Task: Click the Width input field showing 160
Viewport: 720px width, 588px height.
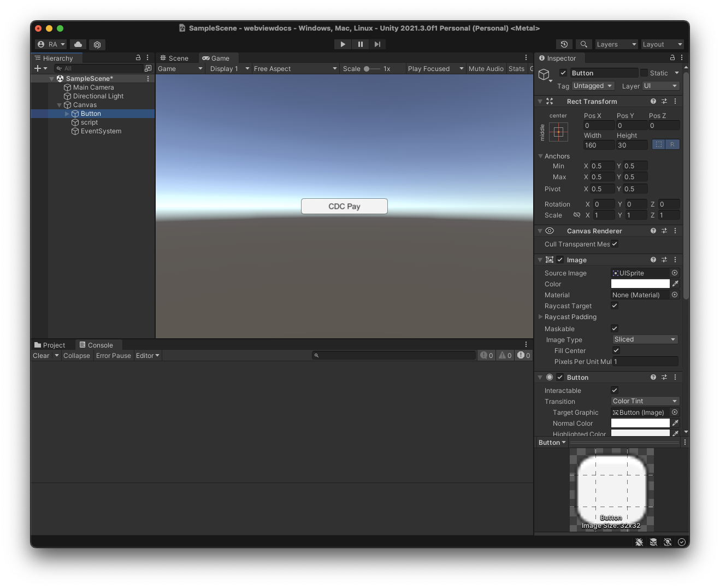Action: pos(598,145)
